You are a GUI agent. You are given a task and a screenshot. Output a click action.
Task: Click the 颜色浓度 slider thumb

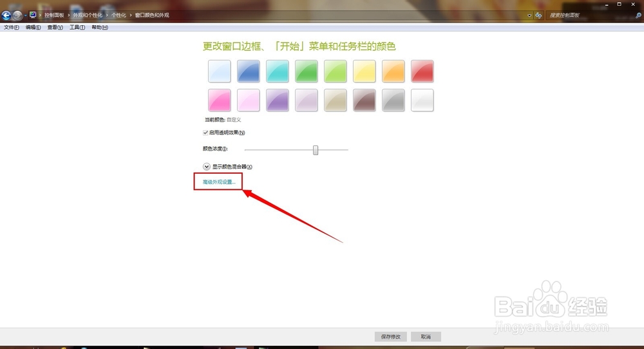316,150
